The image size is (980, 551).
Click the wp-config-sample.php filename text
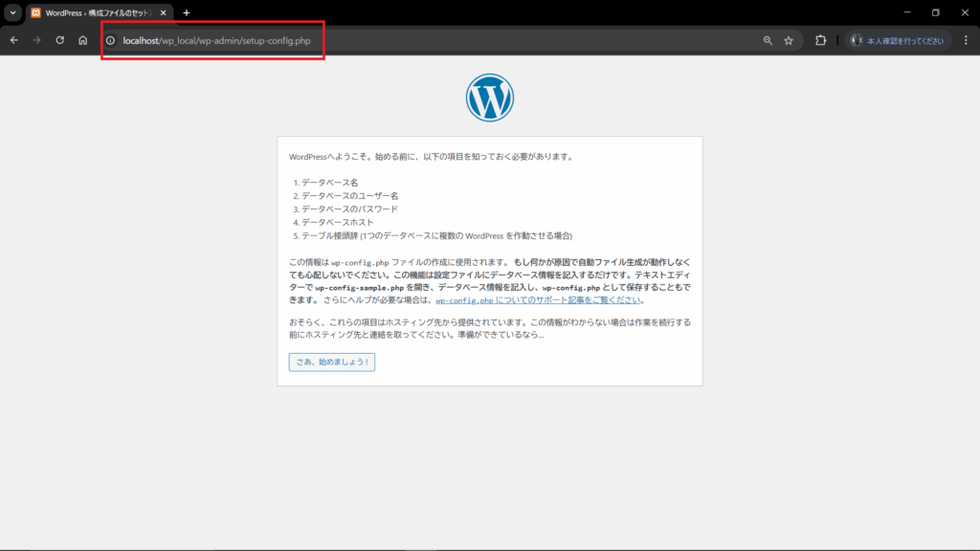point(360,288)
